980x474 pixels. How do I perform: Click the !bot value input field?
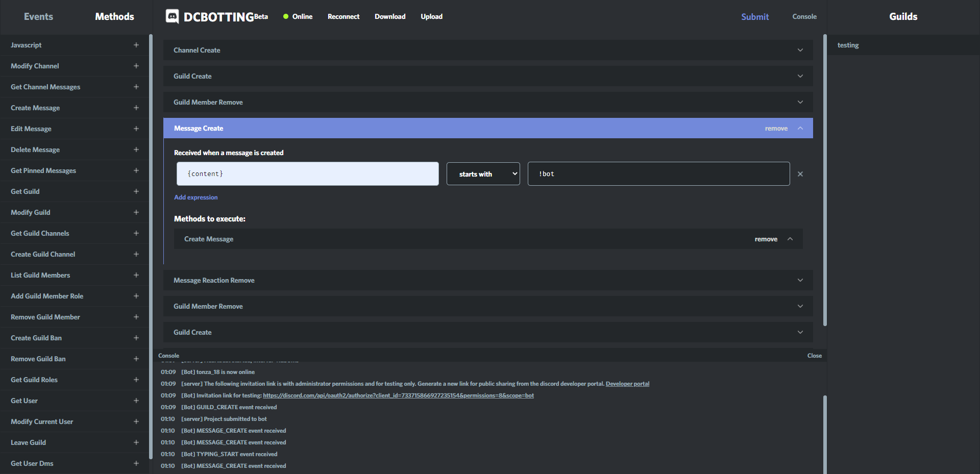click(x=658, y=174)
